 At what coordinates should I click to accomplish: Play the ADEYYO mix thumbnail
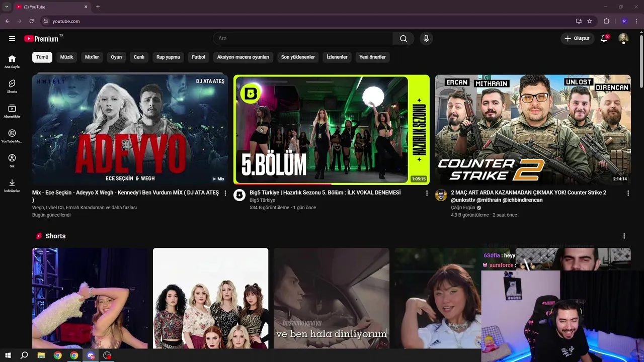(130, 130)
